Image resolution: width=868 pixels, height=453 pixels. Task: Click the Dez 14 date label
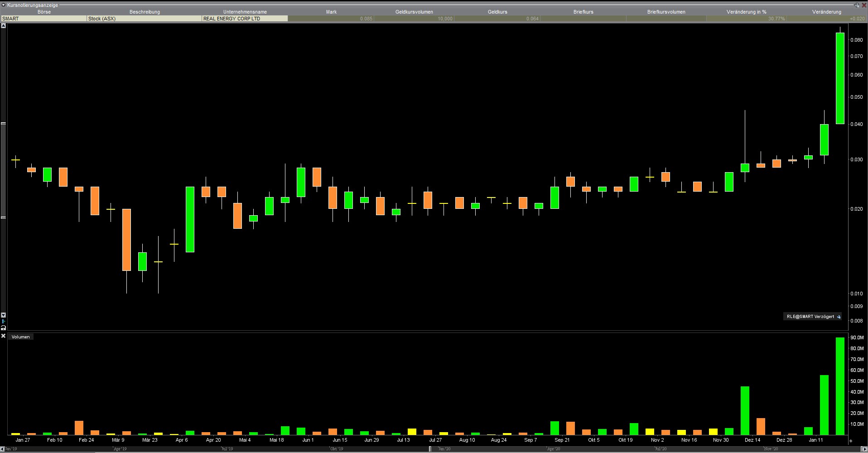pyautogui.click(x=752, y=440)
